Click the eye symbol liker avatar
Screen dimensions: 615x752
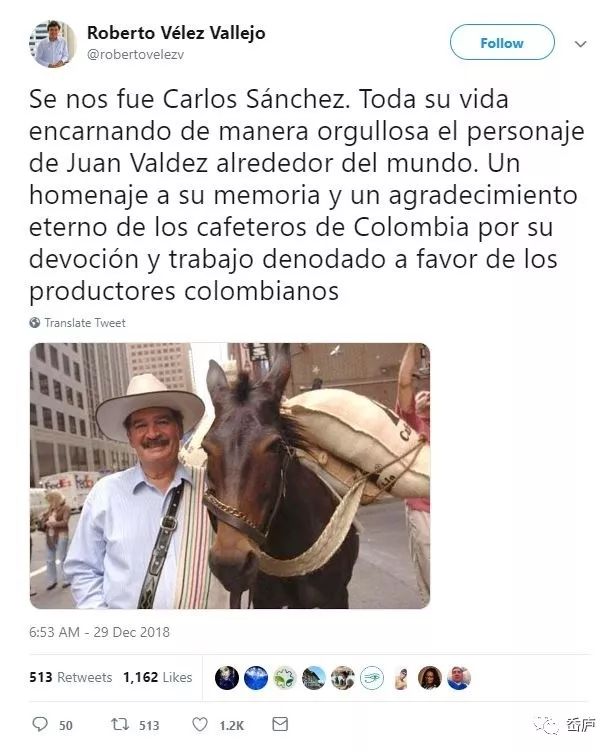pyautogui.click(x=372, y=678)
